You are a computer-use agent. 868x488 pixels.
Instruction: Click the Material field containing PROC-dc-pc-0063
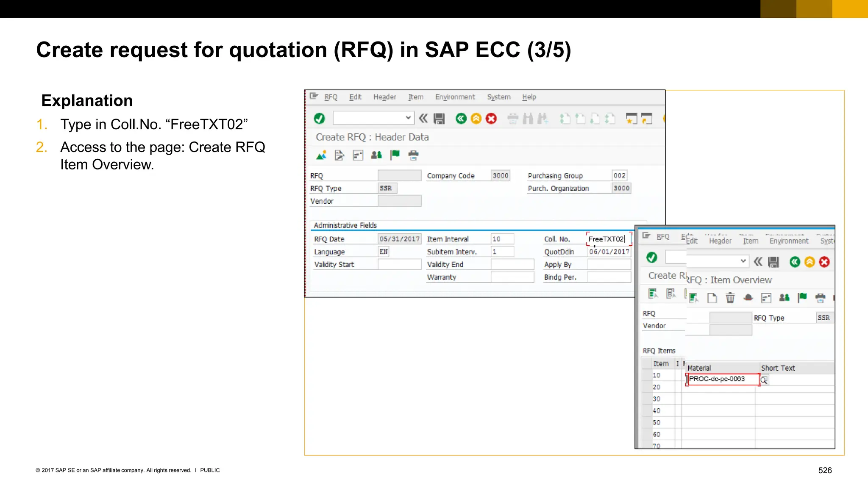pyautogui.click(x=723, y=379)
